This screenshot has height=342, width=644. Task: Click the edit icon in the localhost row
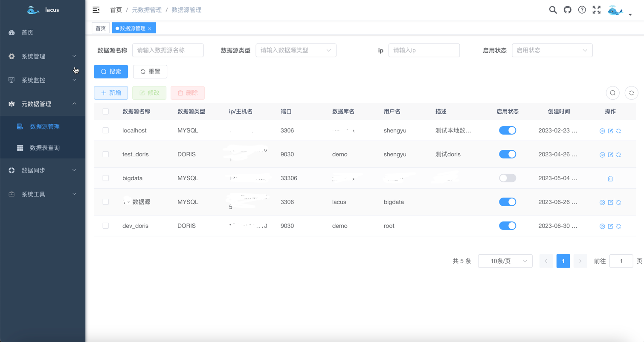pos(610,131)
